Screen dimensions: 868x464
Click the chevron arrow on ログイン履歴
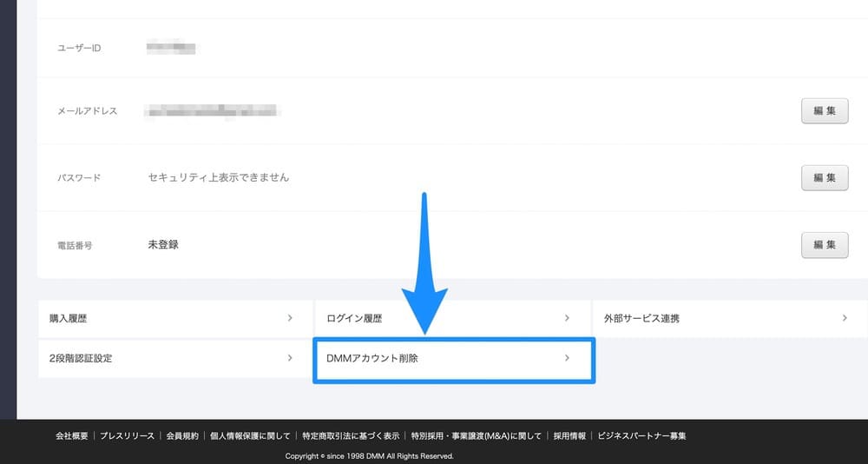coord(567,319)
